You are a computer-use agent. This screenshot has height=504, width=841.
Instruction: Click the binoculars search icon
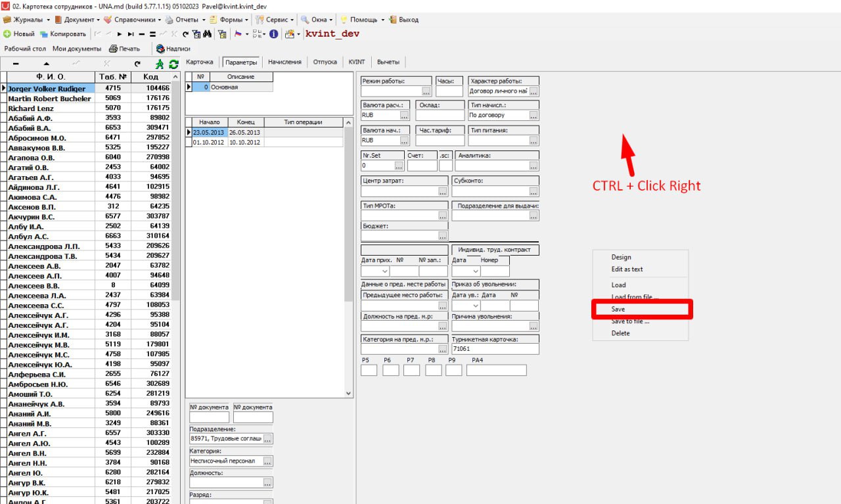[207, 34]
